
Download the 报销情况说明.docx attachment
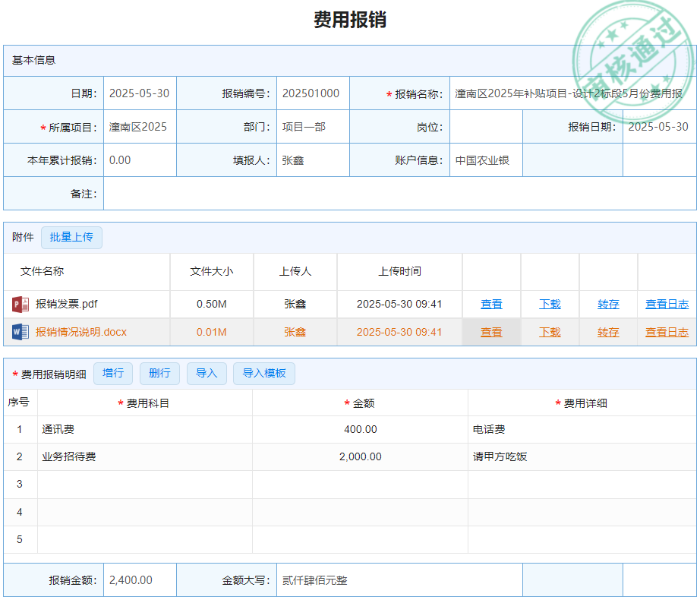(x=550, y=332)
